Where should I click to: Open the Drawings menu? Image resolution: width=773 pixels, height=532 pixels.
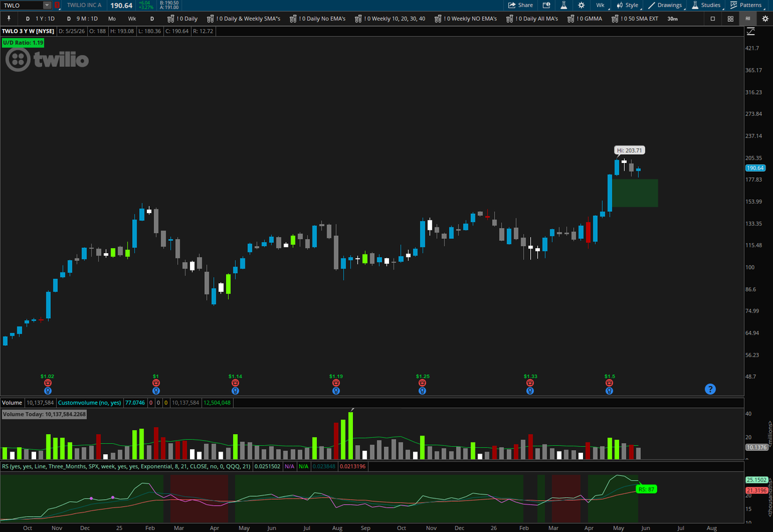coord(665,5)
